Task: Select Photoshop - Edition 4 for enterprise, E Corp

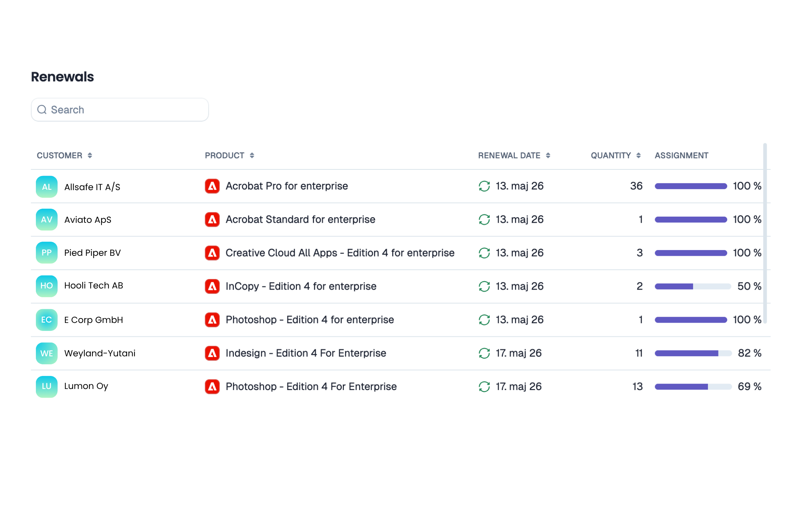Action: pyautogui.click(x=310, y=319)
